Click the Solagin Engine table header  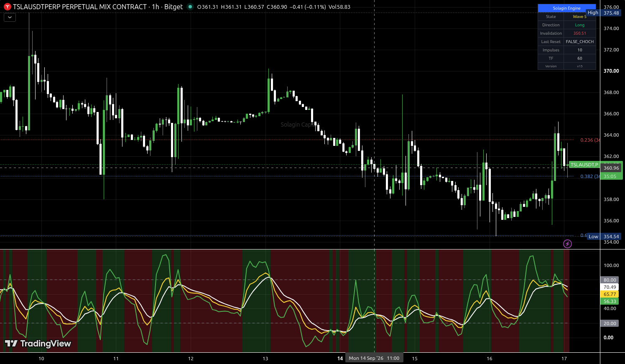566,8
